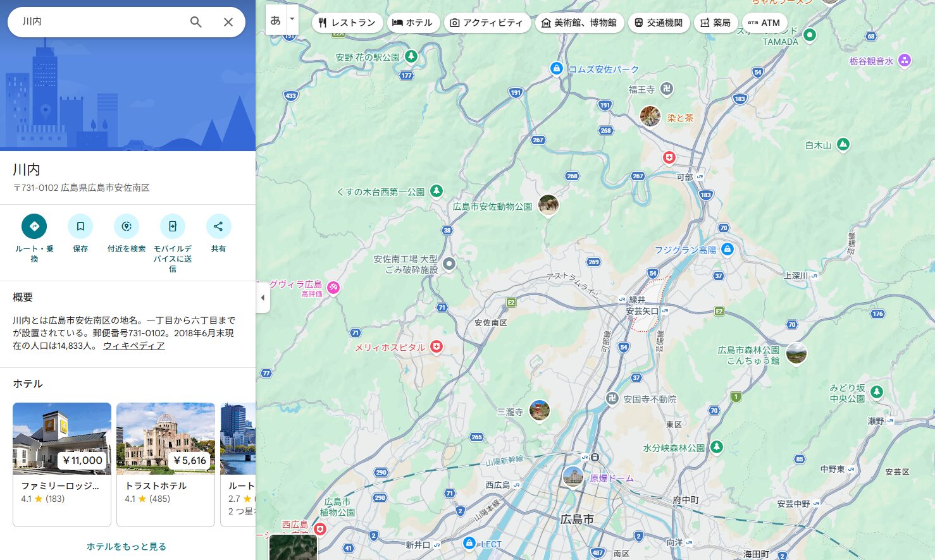
Task: Select the レストラン filter chip
Action: point(347,23)
